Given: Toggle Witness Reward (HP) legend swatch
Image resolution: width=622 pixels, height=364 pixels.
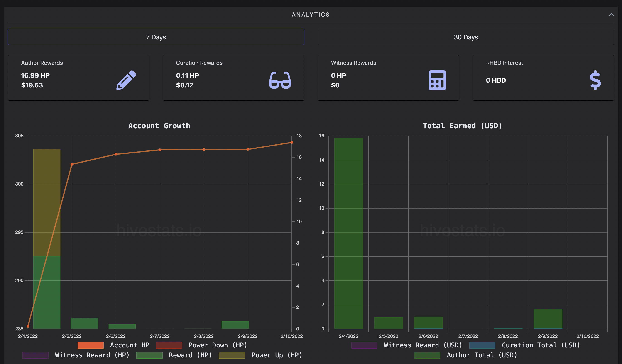Looking at the screenshot, I should click(35, 355).
